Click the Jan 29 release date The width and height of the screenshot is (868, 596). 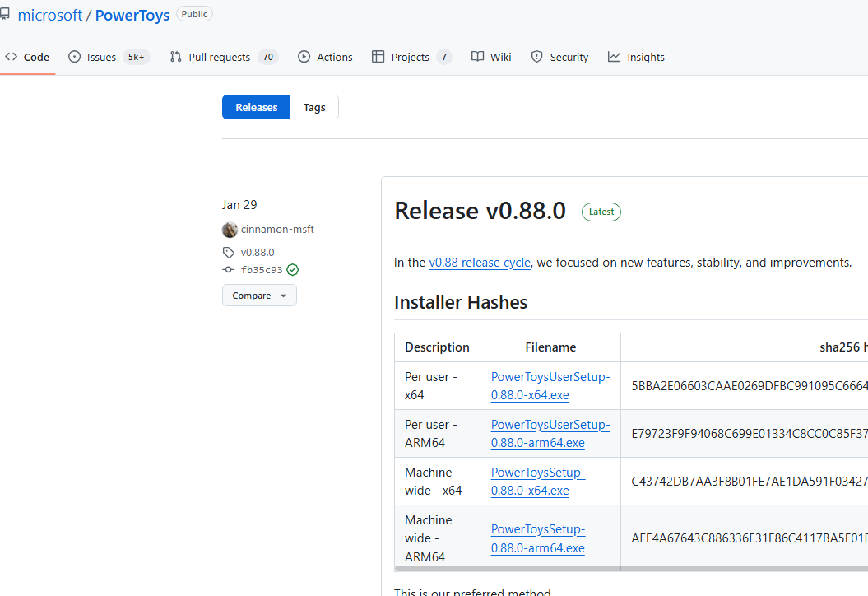tap(239, 205)
